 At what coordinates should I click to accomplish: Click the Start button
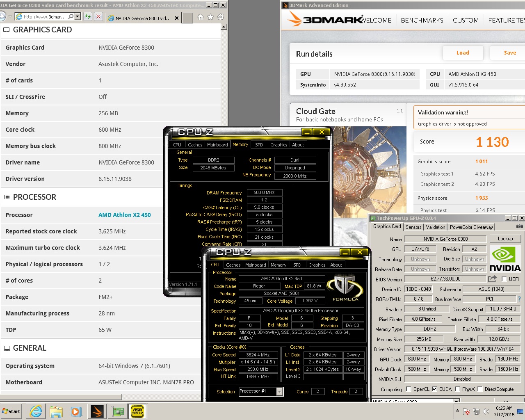11,411
